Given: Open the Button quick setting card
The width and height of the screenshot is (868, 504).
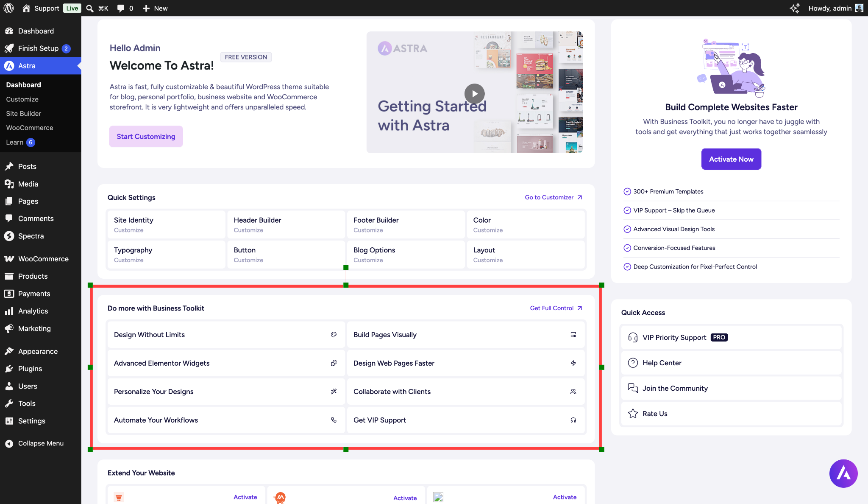Looking at the screenshot, I should (286, 255).
